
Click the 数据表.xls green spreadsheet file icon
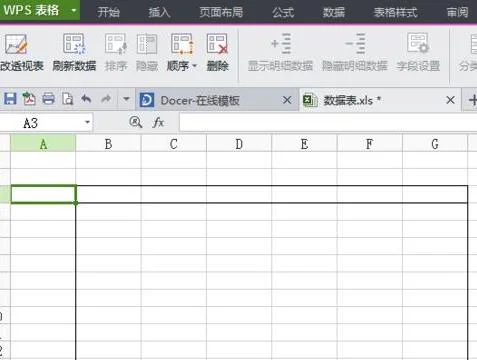(x=310, y=100)
